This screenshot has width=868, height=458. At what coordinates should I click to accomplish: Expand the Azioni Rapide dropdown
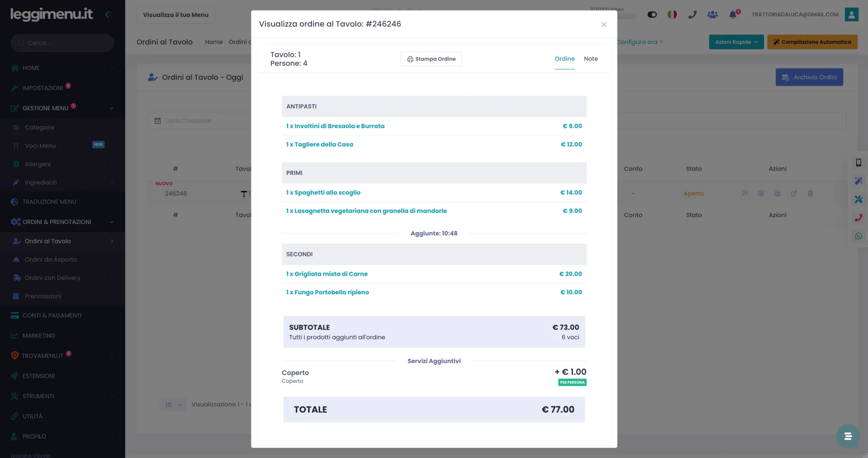coord(736,42)
